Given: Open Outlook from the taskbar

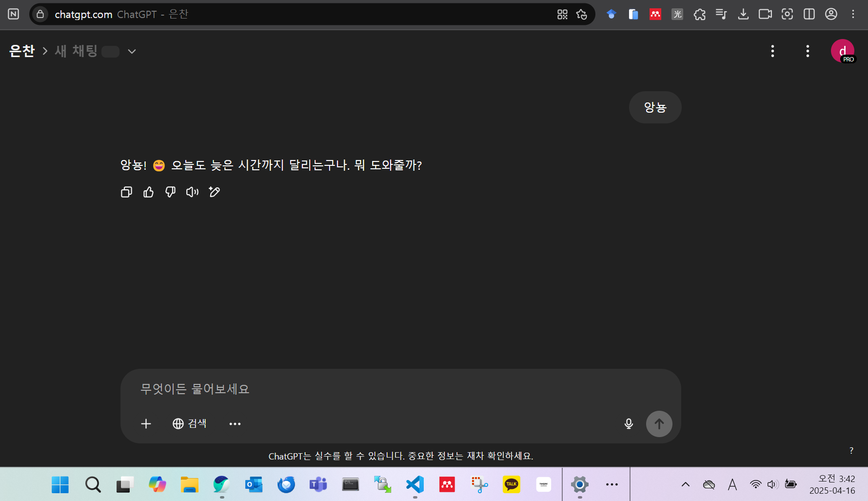Looking at the screenshot, I should coord(254,484).
